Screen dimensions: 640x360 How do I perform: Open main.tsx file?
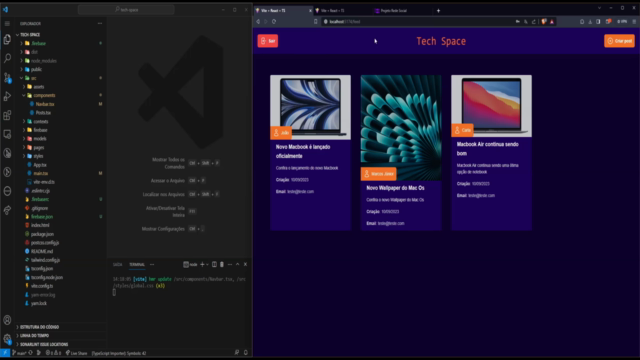click(40, 173)
